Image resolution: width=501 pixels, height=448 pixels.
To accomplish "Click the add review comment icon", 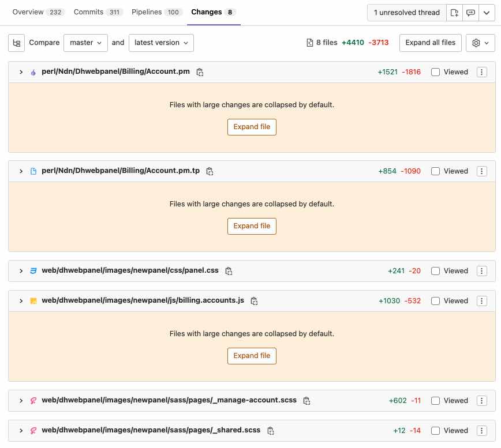I will [454, 13].
